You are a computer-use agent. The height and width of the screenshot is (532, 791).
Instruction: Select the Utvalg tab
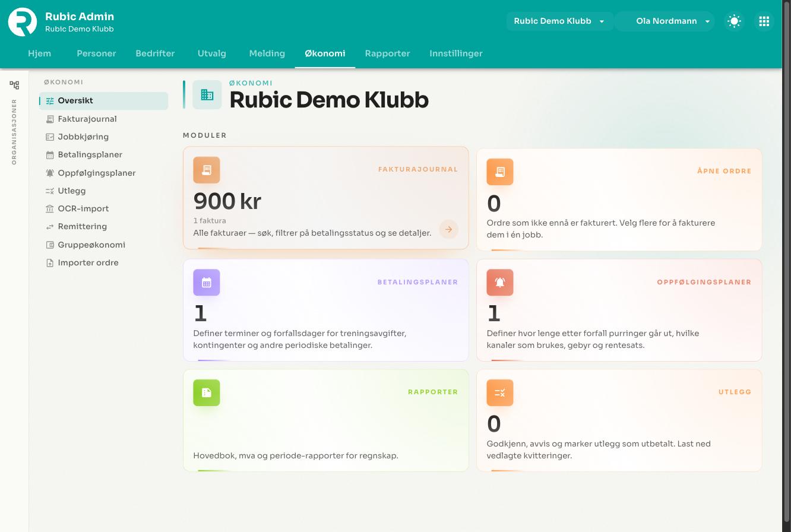click(x=212, y=53)
